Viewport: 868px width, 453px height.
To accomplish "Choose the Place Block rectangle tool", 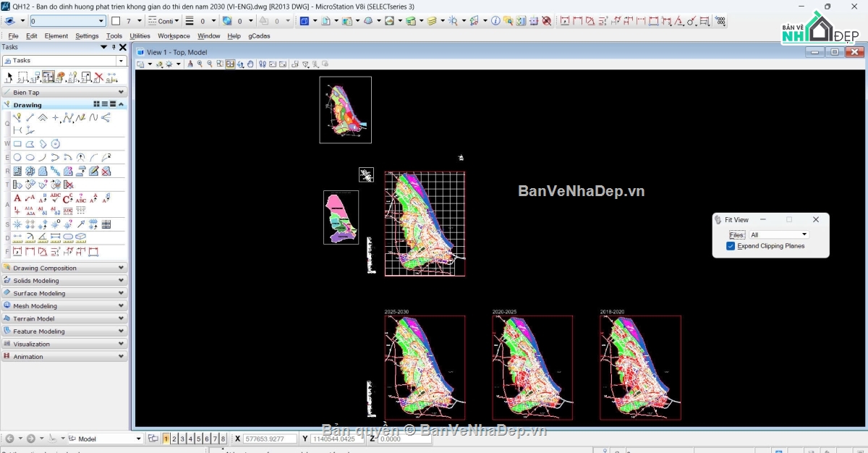I will [x=17, y=144].
